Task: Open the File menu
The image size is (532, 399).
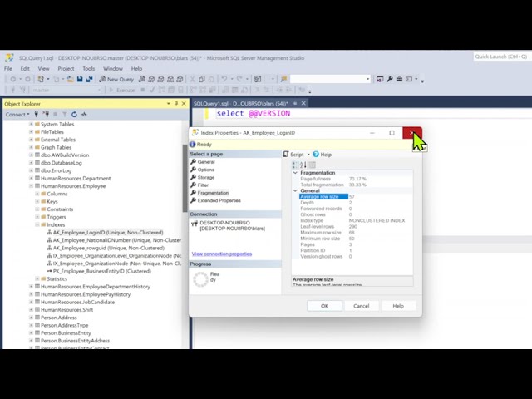Action: tap(8, 68)
